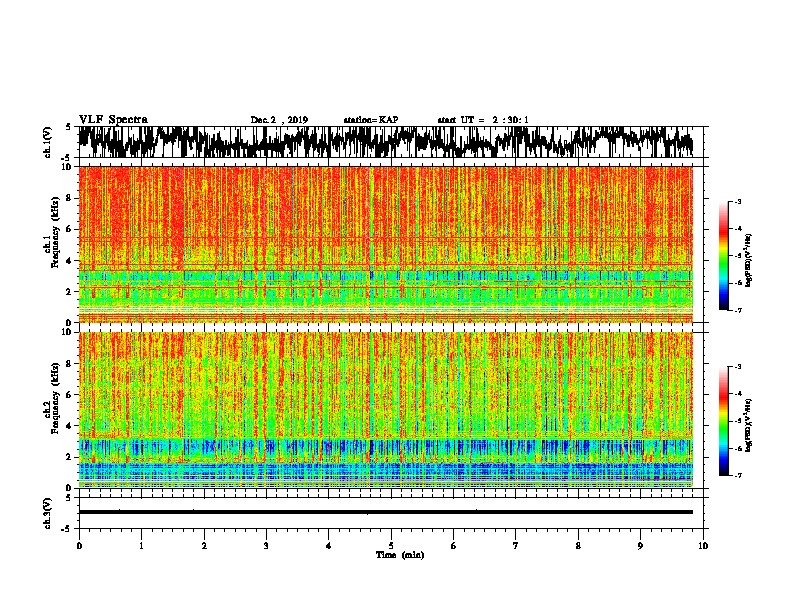Click the flat black ch.3 voltage trace
This screenshot has height=612, width=792.
385,512
